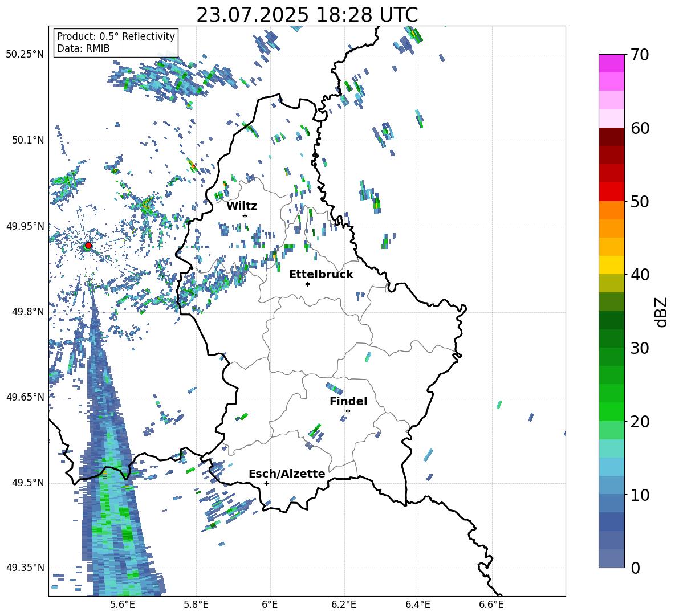
Task: Click the 49.95°N latitude label
Action: click(25, 226)
